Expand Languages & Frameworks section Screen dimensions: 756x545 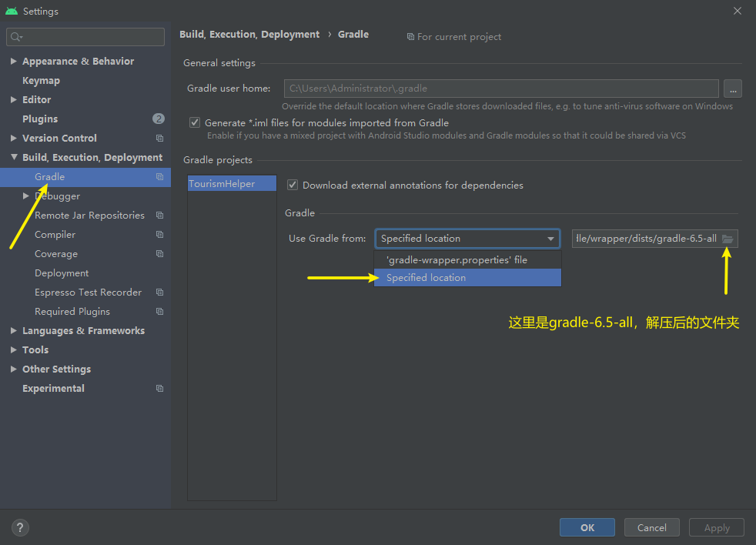(x=14, y=331)
